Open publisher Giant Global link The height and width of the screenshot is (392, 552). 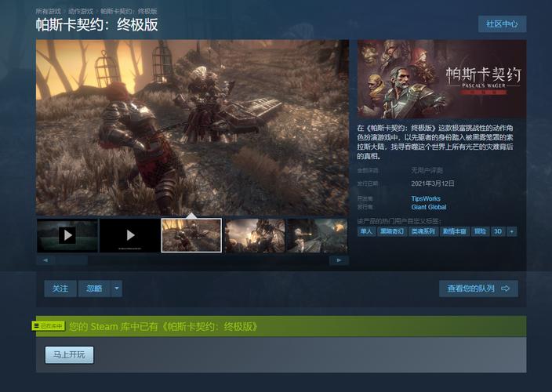[429, 208]
